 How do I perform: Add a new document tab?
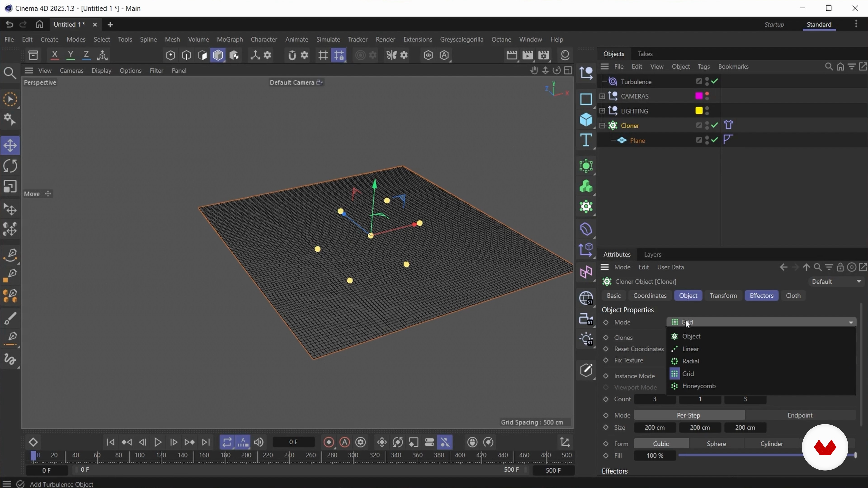[110, 25]
